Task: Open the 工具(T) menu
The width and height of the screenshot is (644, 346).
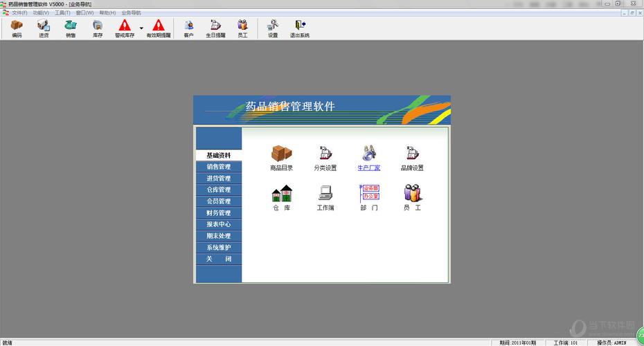Action: click(x=62, y=12)
